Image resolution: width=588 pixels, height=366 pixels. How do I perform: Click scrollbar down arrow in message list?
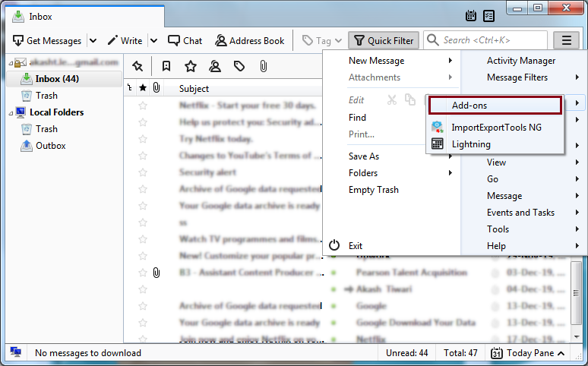pyautogui.click(x=576, y=336)
